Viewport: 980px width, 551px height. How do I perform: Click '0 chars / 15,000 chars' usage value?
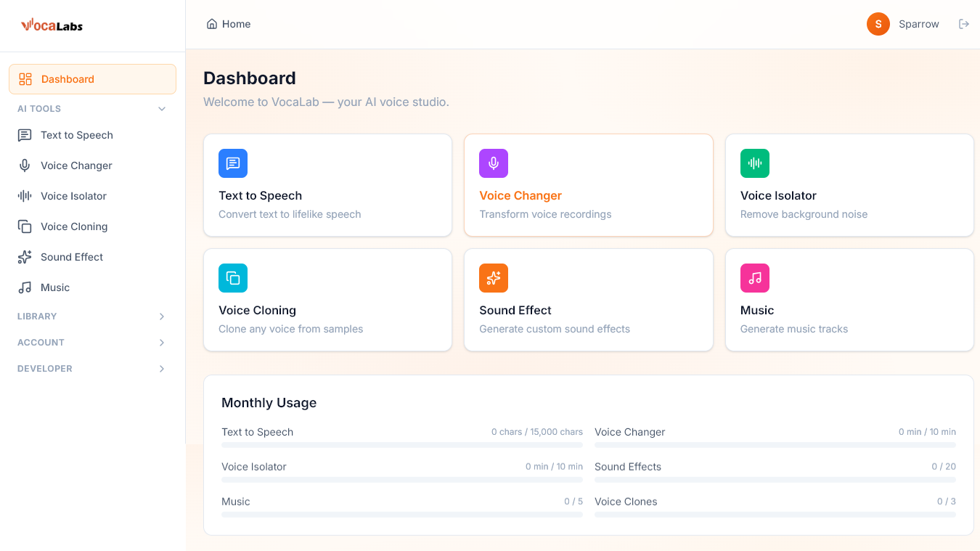[x=537, y=432]
